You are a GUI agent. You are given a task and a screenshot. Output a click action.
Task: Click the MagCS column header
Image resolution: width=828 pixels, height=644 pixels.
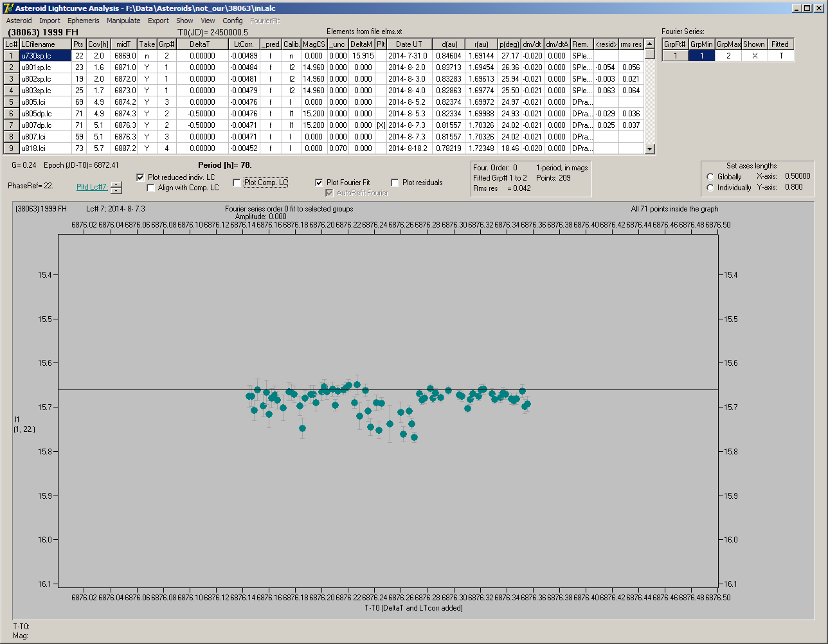(x=314, y=44)
